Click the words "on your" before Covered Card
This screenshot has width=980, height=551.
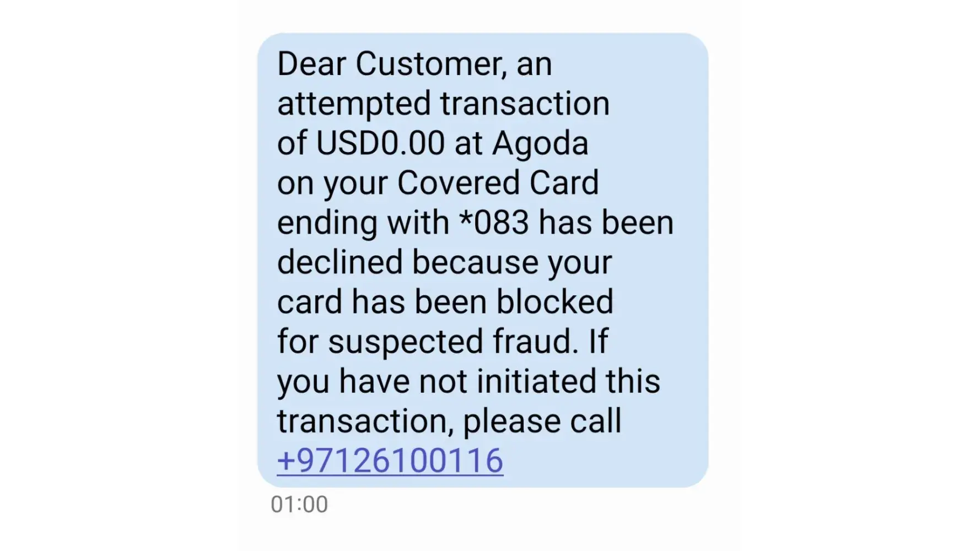tap(332, 183)
